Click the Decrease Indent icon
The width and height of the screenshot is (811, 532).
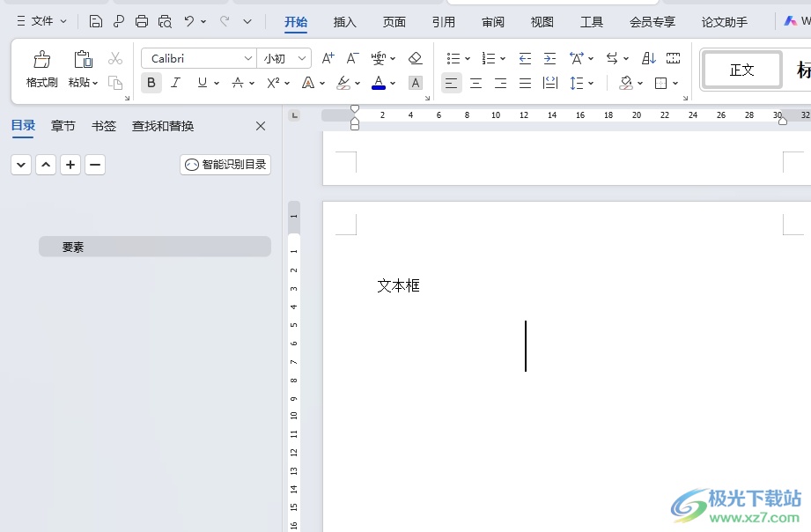(x=525, y=58)
